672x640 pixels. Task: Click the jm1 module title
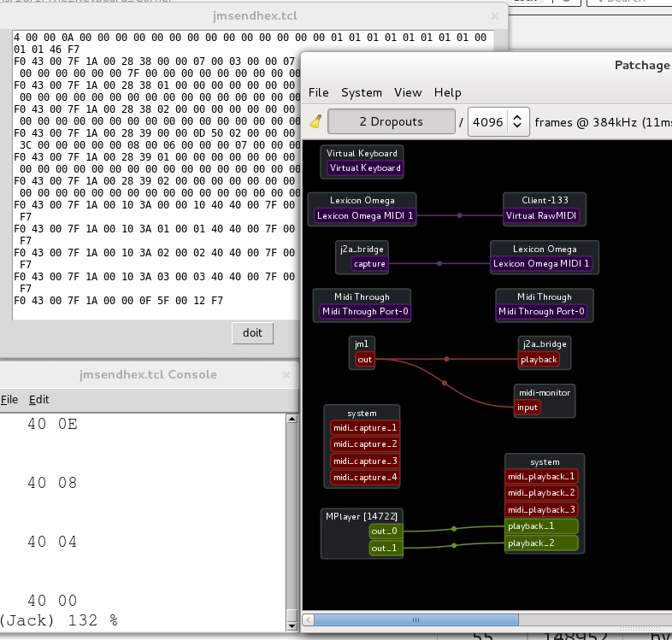362,344
